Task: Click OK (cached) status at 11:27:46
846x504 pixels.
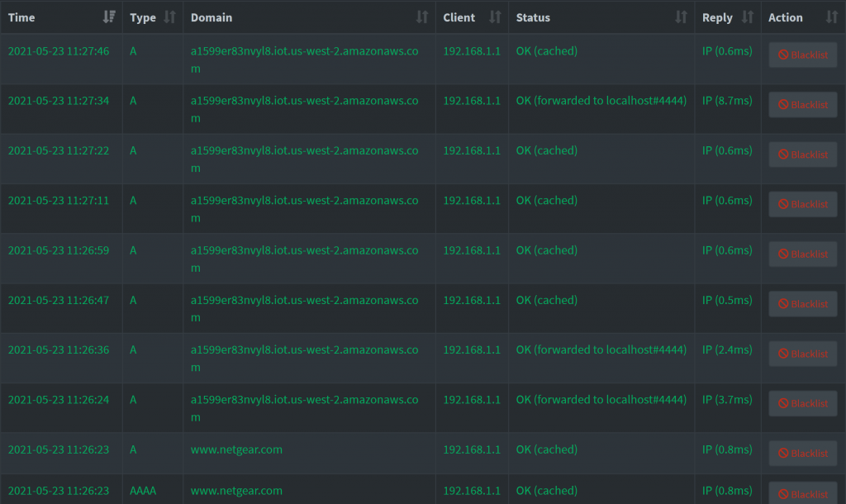Action: tap(547, 51)
